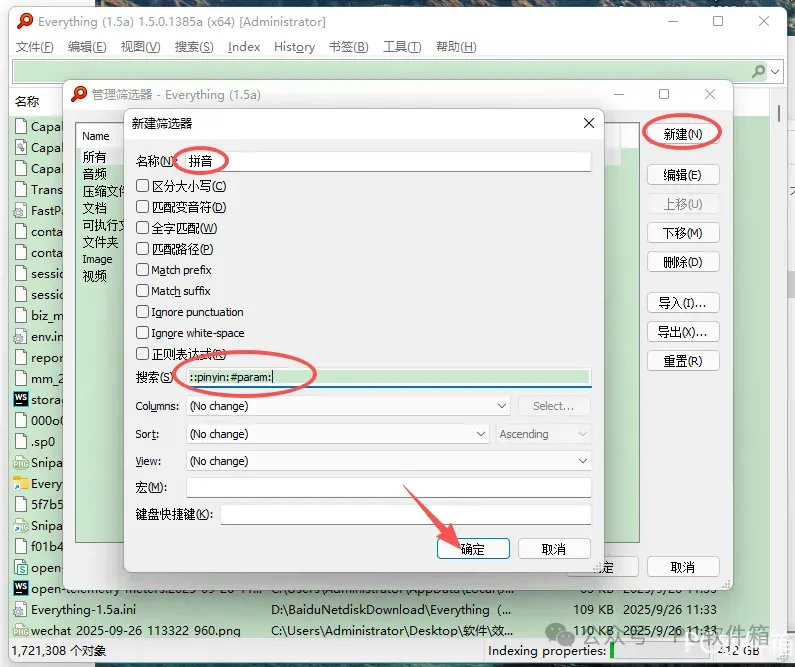Click the WS icon beside the 'stora' file
795x667 pixels.
pyautogui.click(x=20, y=399)
